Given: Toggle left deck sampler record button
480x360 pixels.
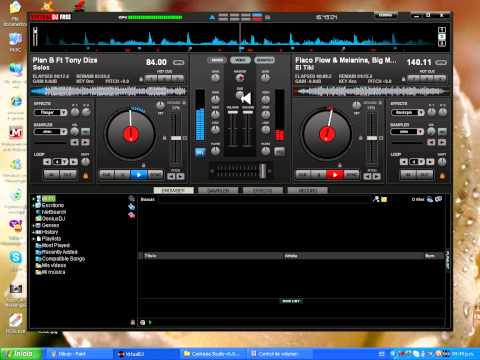Looking at the screenshot, I should point(86,132).
